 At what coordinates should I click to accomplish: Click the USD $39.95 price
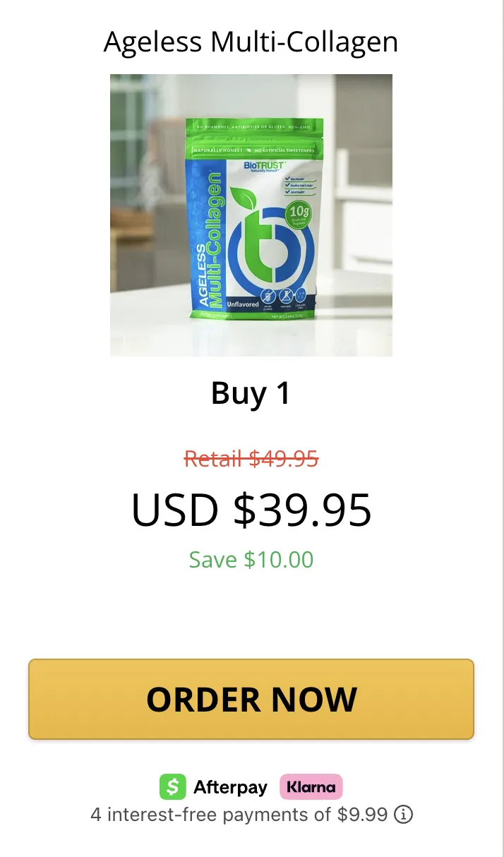point(251,510)
